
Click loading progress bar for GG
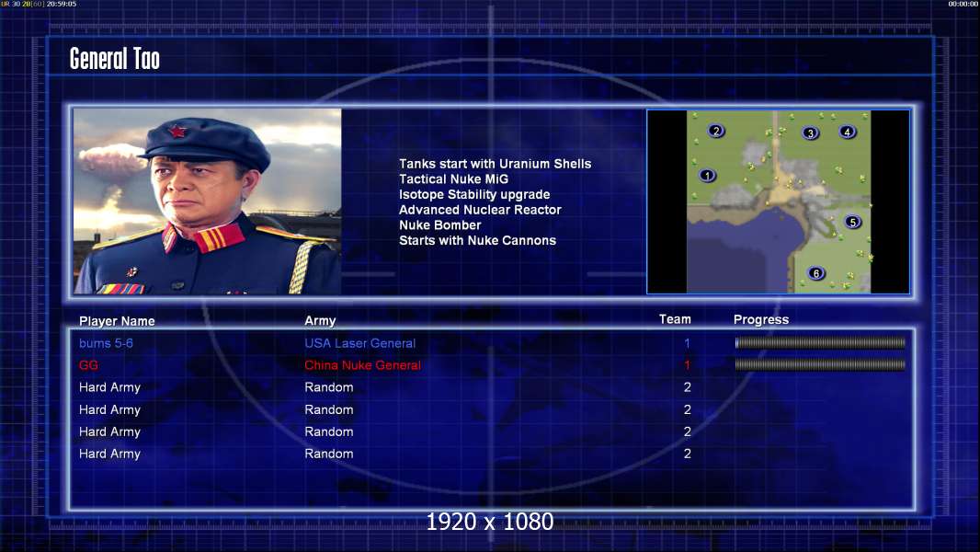point(820,364)
